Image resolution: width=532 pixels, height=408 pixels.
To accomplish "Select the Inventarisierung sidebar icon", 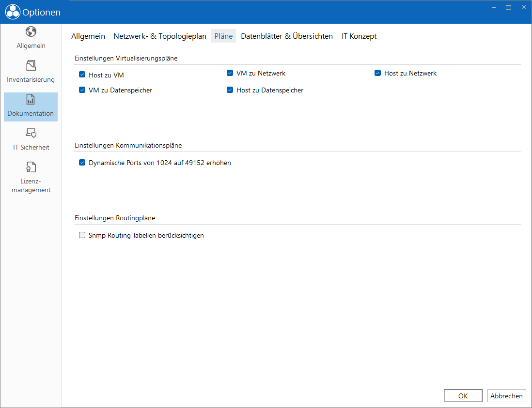I will click(x=31, y=65).
